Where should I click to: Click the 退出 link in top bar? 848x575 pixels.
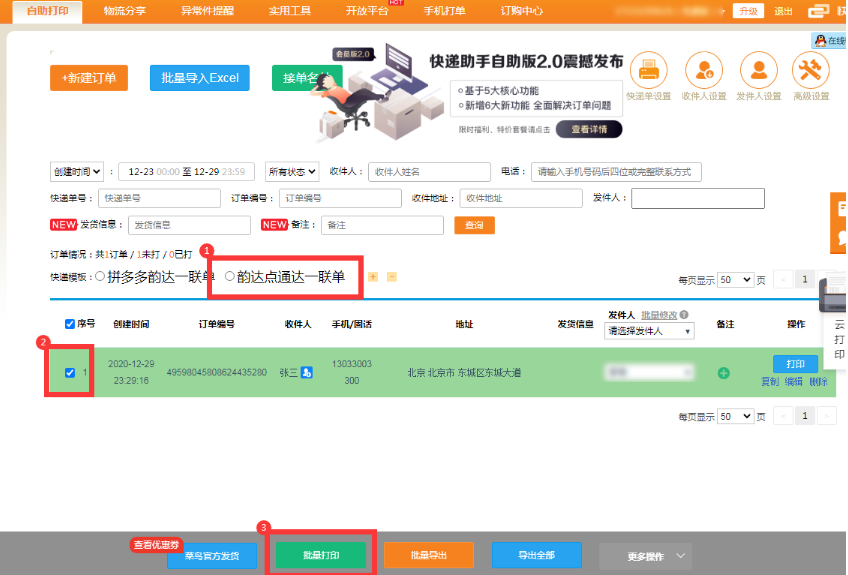783,11
